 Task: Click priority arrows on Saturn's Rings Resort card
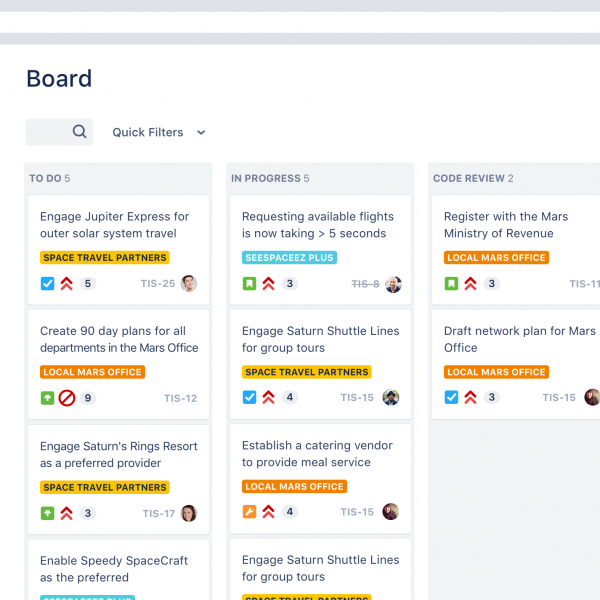click(67, 513)
